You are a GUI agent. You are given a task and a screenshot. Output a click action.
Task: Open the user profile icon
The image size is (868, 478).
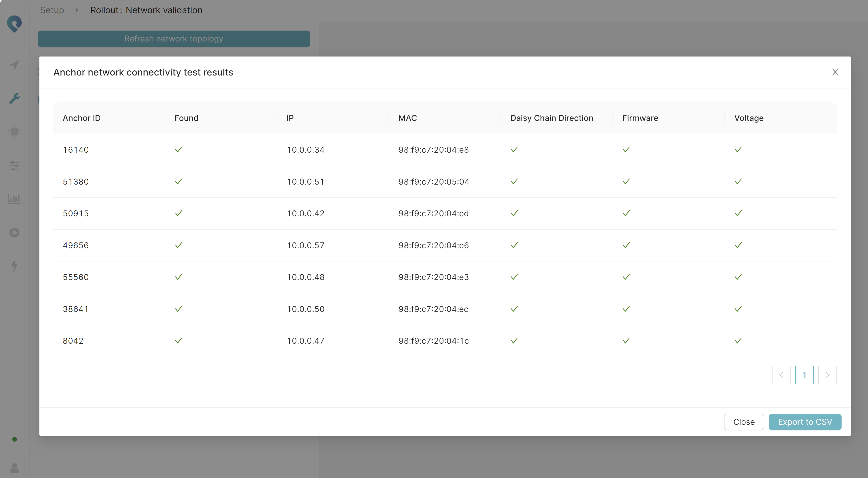point(14,468)
